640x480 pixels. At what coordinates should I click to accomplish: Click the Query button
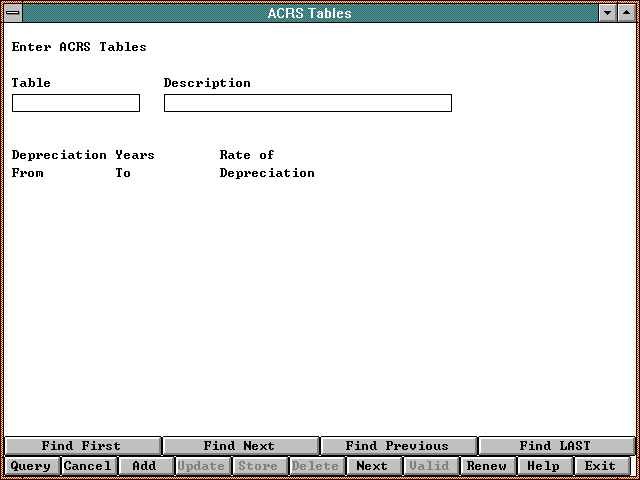[x=30, y=466]
